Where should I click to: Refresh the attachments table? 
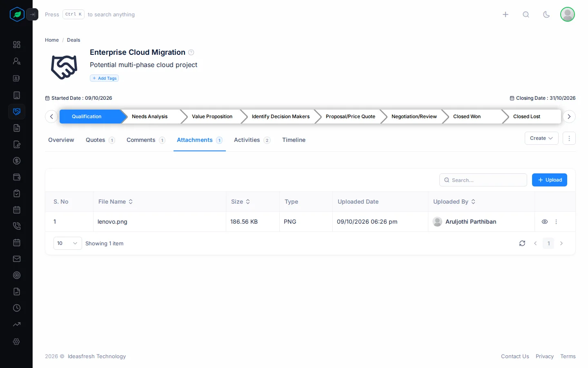pos(522,243)
